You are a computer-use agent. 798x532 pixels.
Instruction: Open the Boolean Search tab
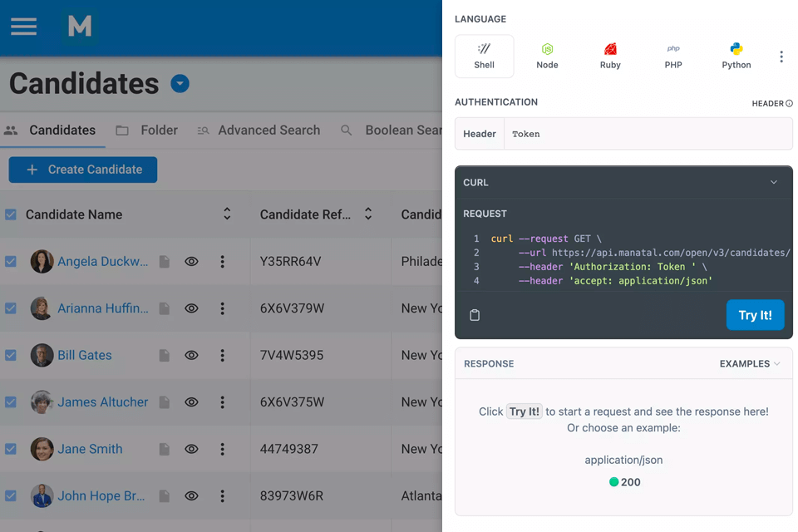tap(391, 131)
